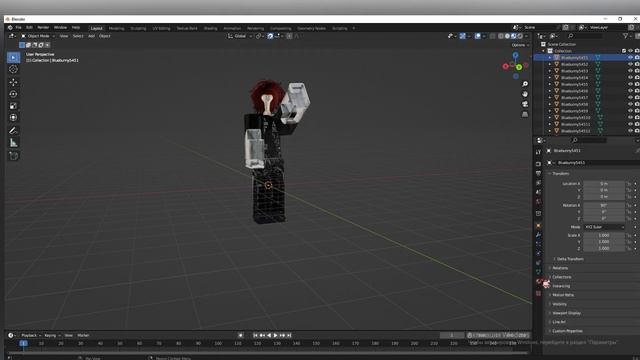Open the Object Mode dropdown

[x=38, y=36]
